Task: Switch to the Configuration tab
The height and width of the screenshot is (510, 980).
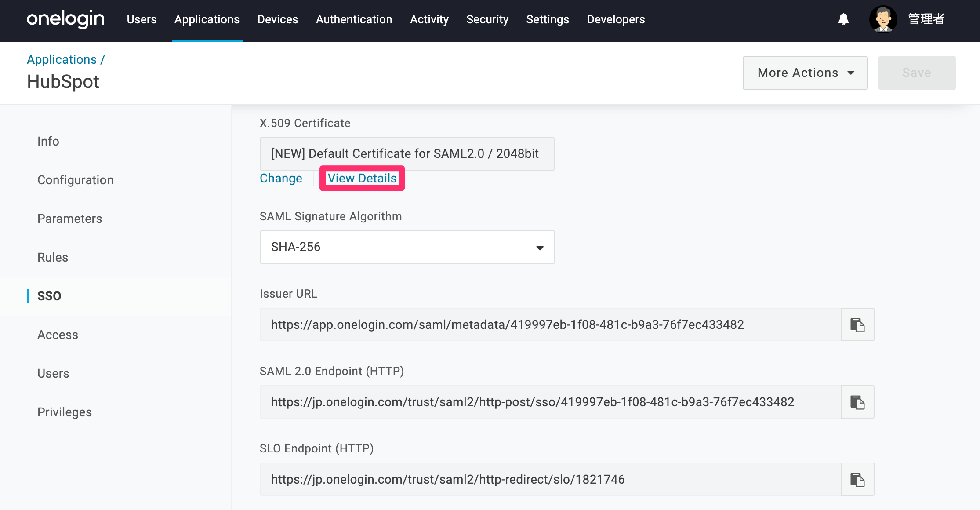Action: coord(76,180)
